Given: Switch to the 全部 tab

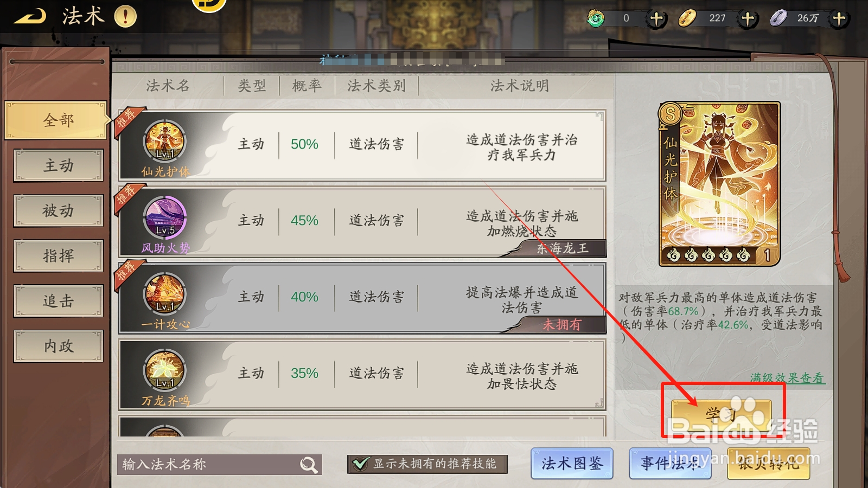Looking at the screenshot, I should [x=57, y=120].
